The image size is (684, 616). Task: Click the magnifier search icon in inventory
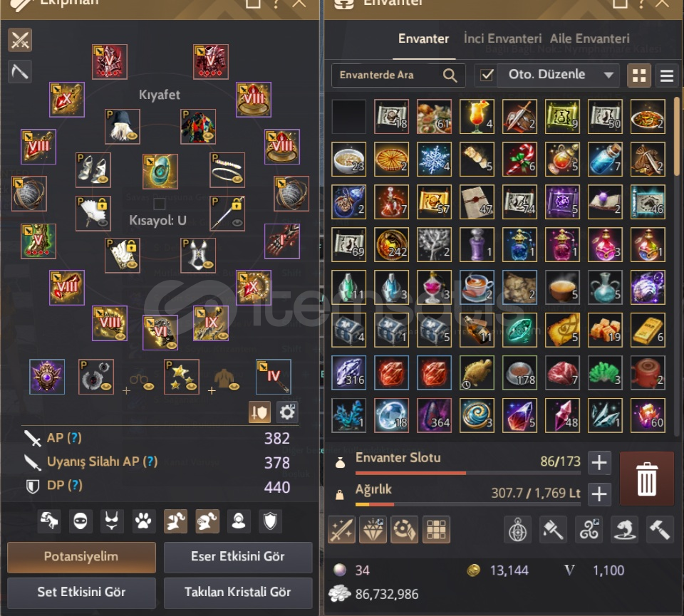(x=450, y=75)
